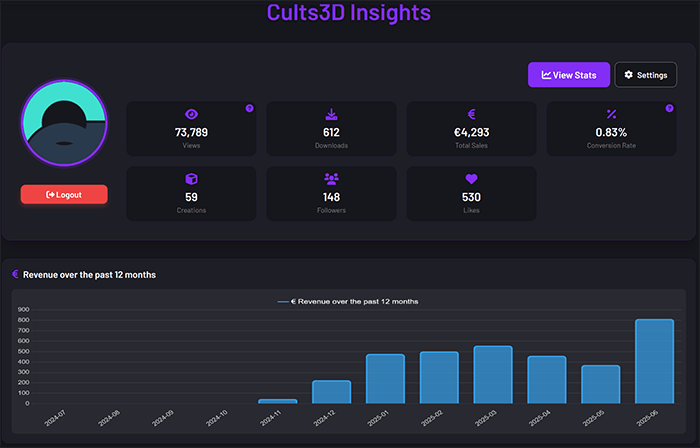Click the percent icon above Conversion Rate
The width and height of the screenshot is (700, 448).
(612, 115)
